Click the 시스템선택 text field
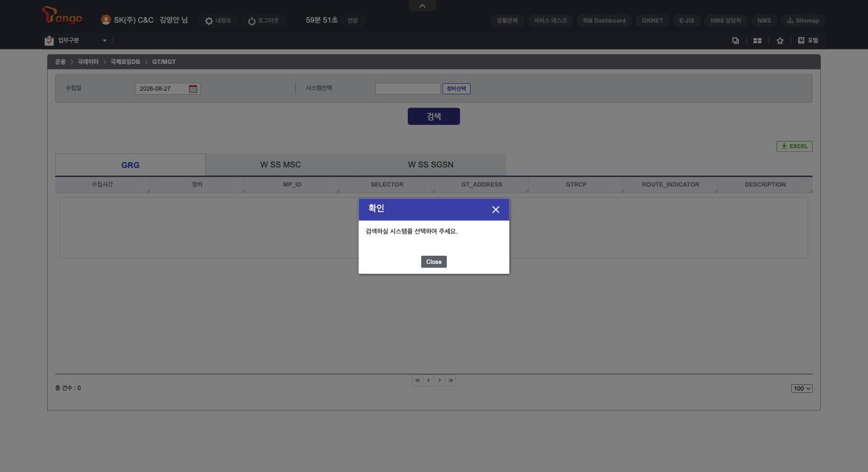The width and height of the screenshot is (868, 472). tap(408, 89)
